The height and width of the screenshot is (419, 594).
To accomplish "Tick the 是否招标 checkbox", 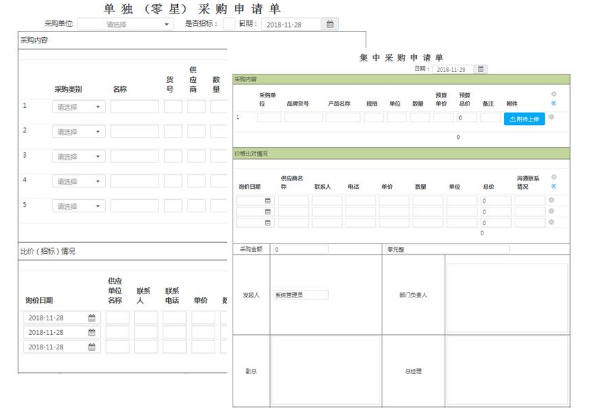I will 229,24.
